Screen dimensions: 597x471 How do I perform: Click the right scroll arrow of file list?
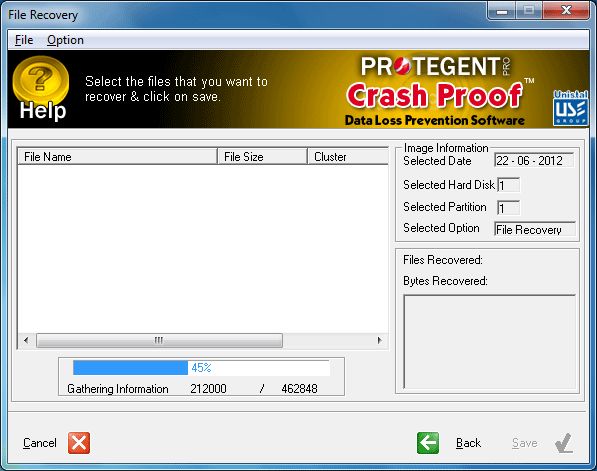pos(380,340)
